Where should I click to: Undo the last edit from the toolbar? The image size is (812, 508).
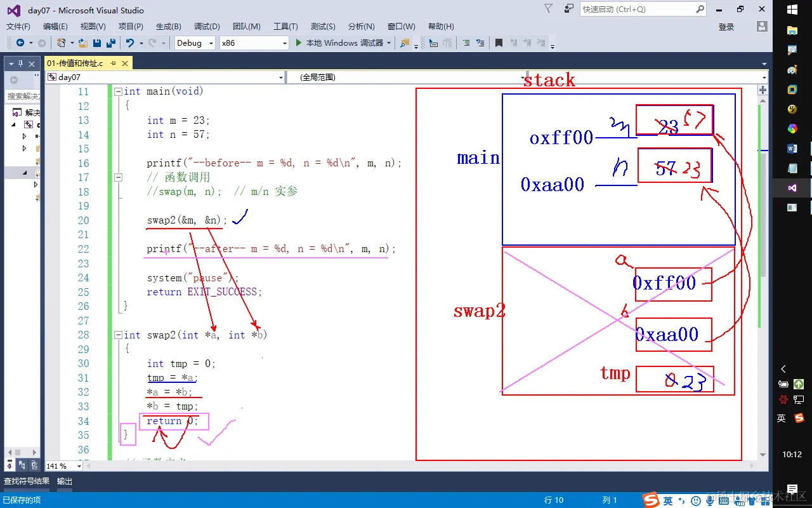[130, 43]
